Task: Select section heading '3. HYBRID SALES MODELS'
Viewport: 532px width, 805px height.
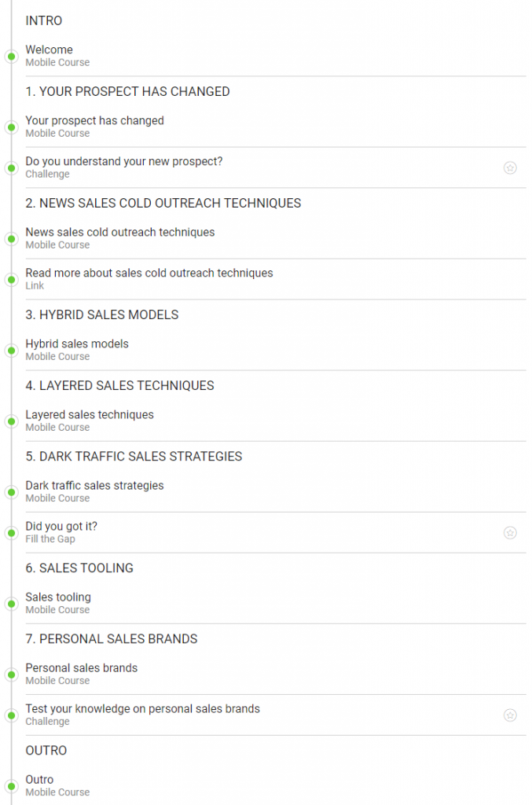Action: click(101, 314)
